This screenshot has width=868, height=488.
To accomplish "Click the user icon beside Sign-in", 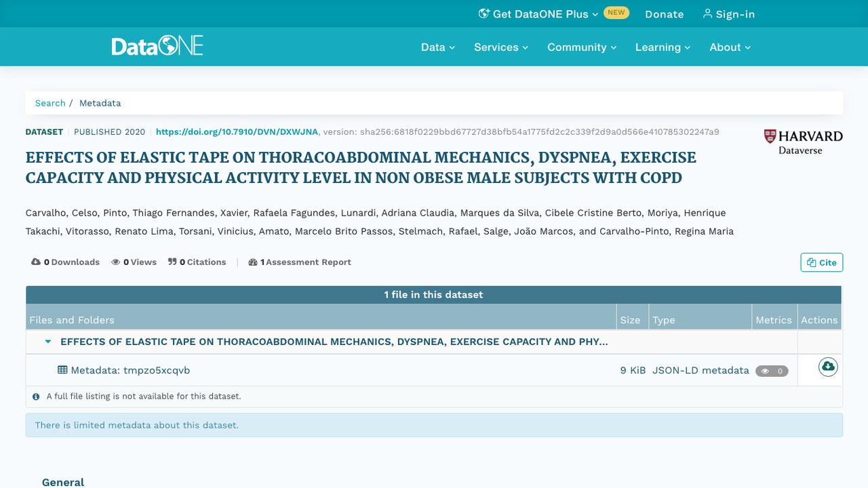I will [x=707, y=14].
